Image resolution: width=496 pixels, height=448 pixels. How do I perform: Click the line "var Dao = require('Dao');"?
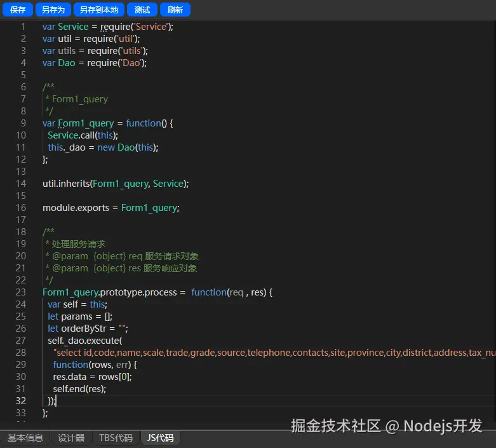click(x=95, y=63)
